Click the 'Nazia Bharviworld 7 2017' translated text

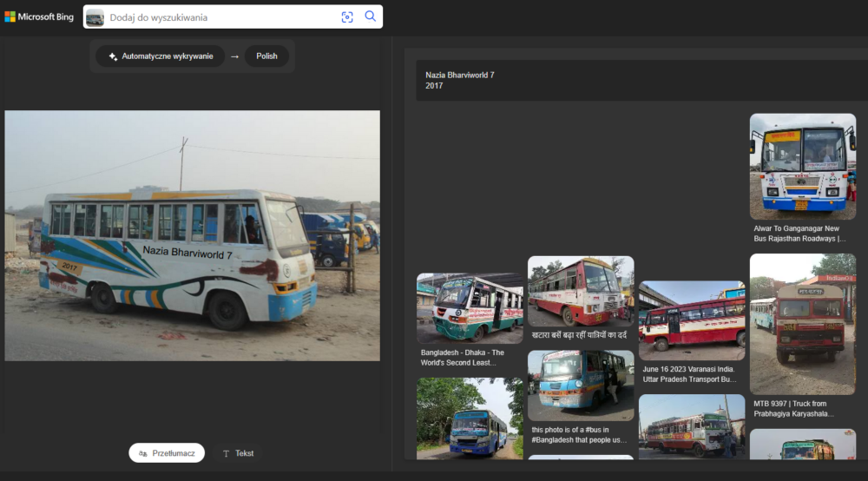tap(460, 81)
